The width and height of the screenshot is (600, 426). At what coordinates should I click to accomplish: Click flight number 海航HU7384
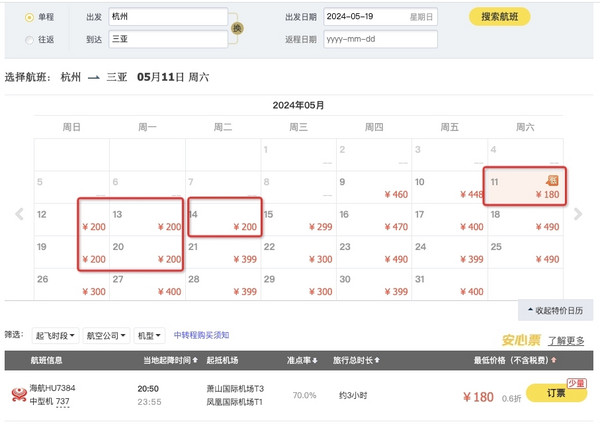tap(52, 388)
